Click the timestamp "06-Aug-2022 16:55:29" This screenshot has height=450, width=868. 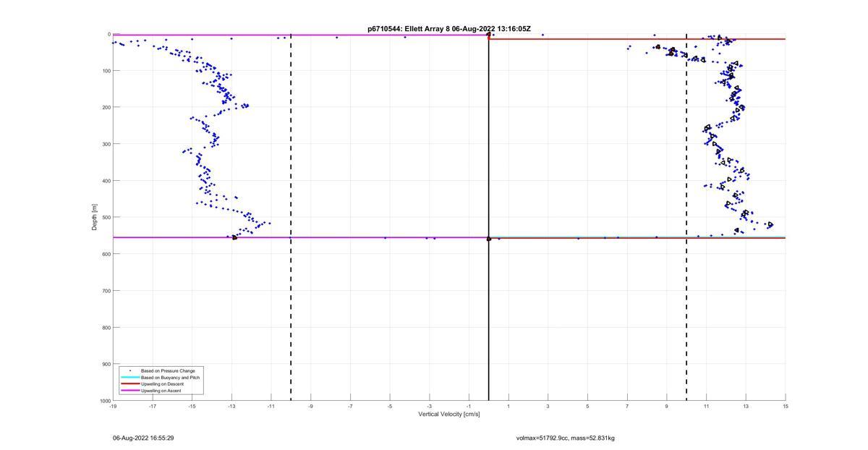[143, 438]
